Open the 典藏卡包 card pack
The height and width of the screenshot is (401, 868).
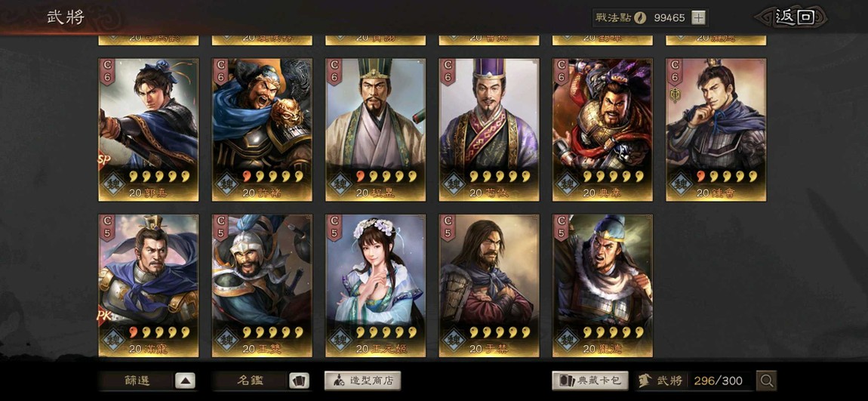click(590, 381)
